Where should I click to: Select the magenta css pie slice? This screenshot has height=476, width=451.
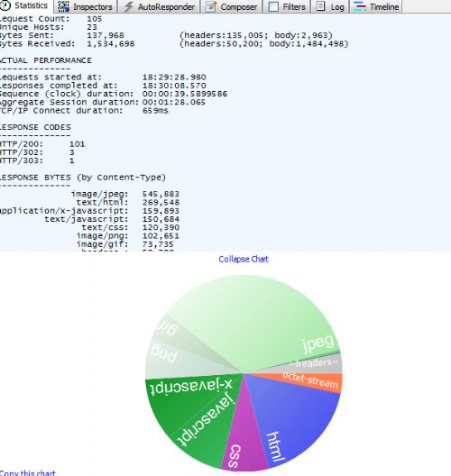[x=243, y=437]
